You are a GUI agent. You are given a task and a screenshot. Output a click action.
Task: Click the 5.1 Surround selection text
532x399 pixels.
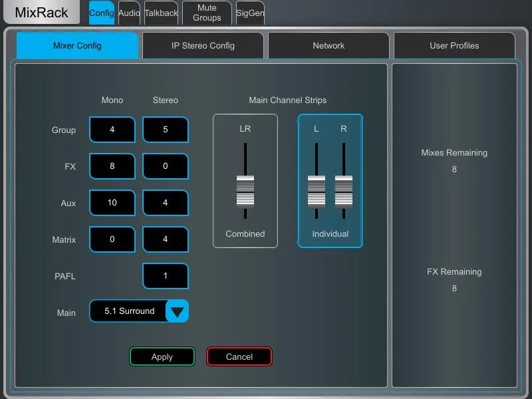tap(129, 311)
